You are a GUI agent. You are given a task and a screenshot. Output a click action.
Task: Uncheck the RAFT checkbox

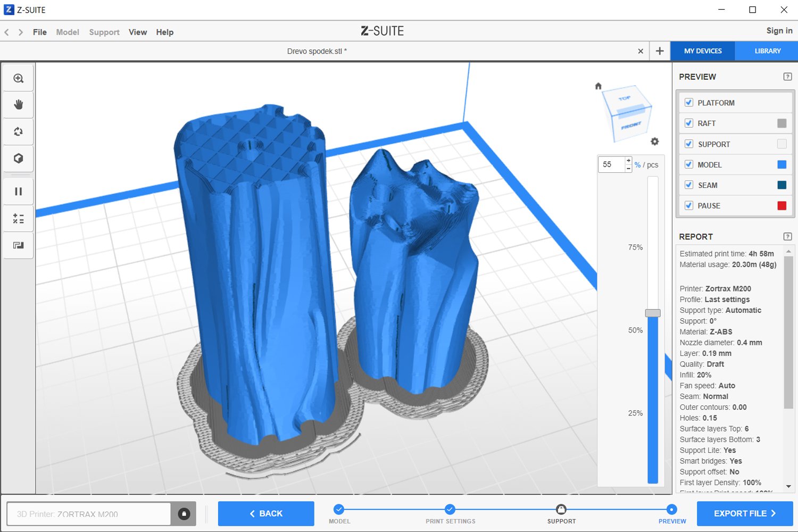689,123
